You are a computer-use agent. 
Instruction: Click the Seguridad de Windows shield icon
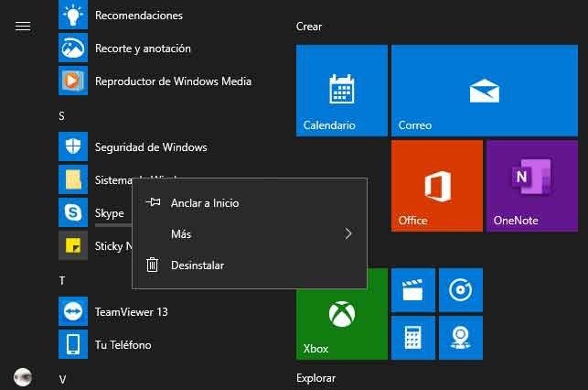coord(73,146)
